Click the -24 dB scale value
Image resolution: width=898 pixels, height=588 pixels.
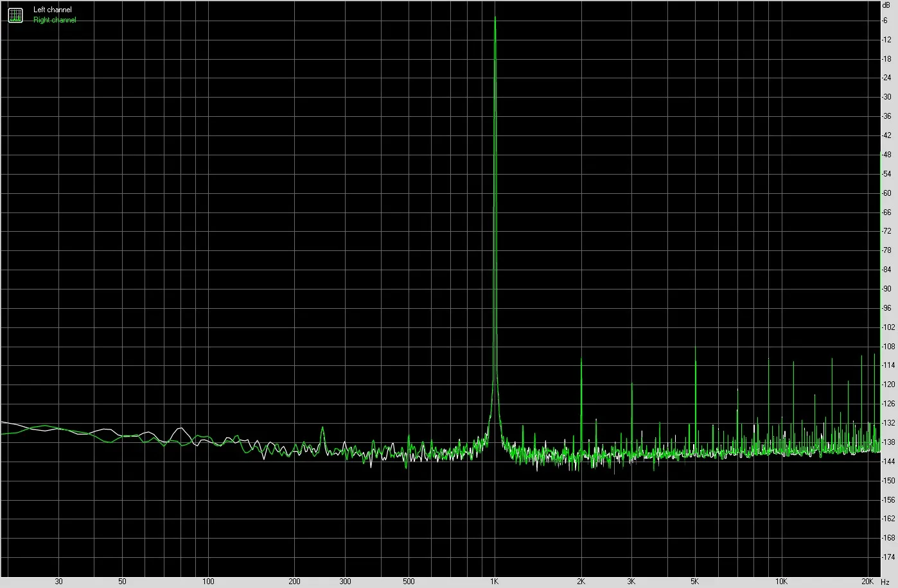(x=886, y=78)
